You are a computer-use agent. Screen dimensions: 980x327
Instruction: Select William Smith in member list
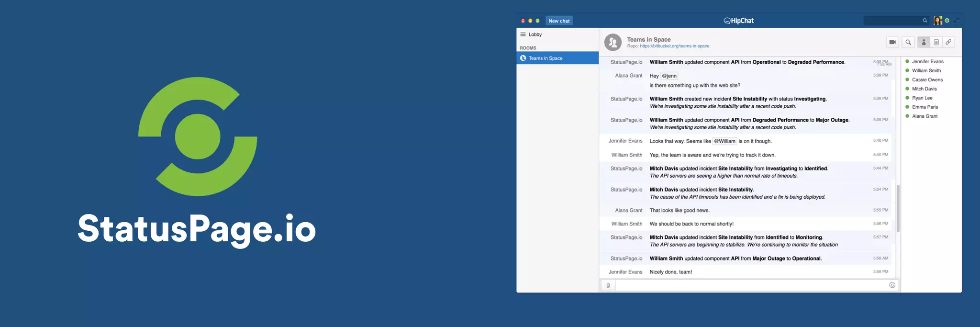click(x=926, y=70)
